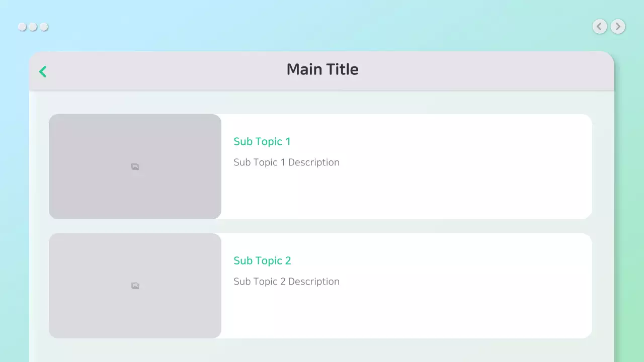644x362 pixels.
Task: Click the rightmost of the three window dots
Action: click(x=44, y=27)
